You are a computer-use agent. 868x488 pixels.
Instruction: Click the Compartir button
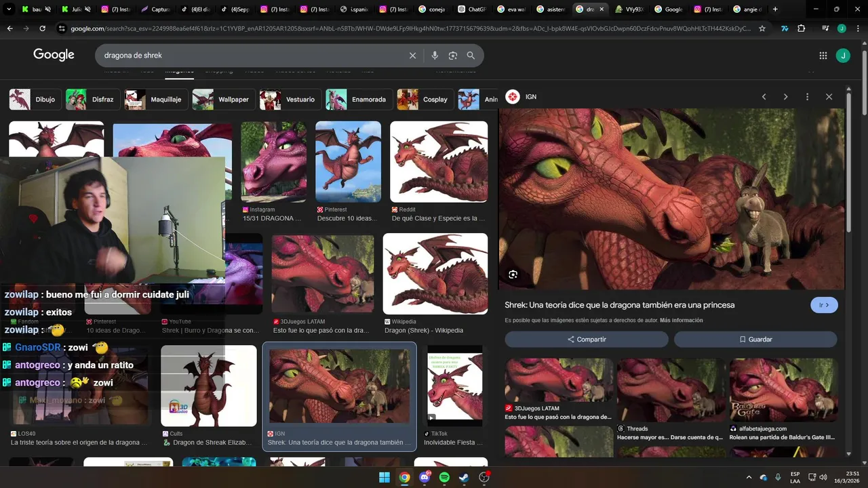(587, 340)
